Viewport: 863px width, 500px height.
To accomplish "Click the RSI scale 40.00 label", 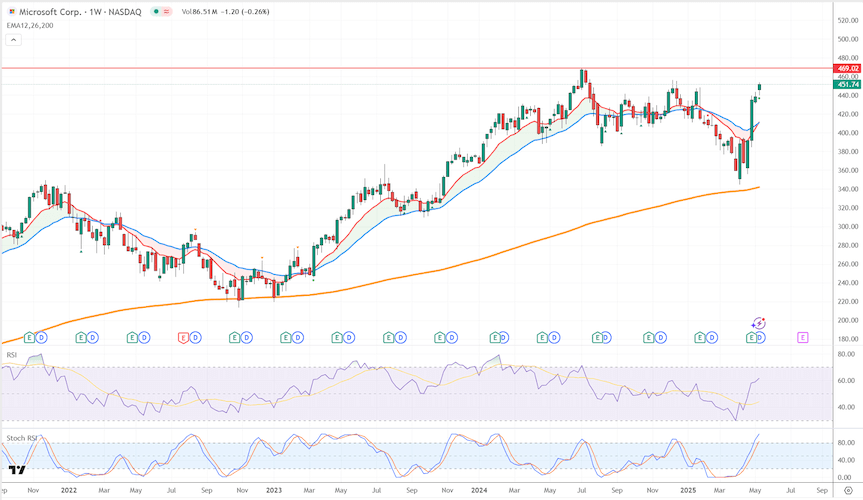I will [x=846, y=407].
